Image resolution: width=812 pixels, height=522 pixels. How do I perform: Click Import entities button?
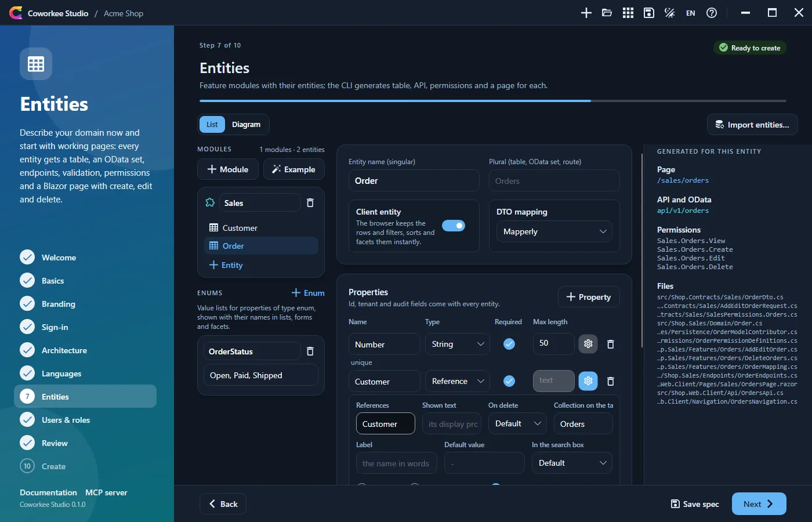pyautogui.click(x=752, y=125)
